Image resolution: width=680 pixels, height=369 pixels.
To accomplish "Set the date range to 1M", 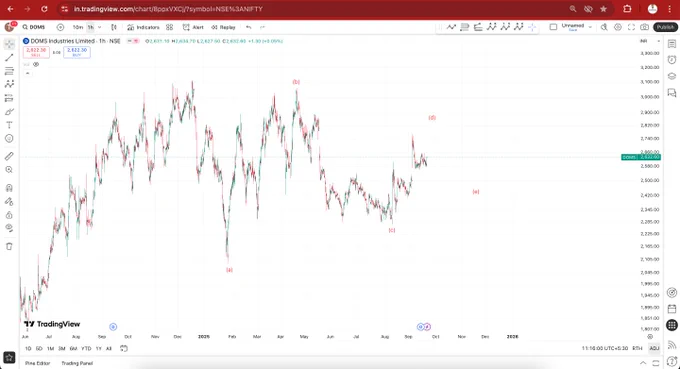I will [50, 348].
